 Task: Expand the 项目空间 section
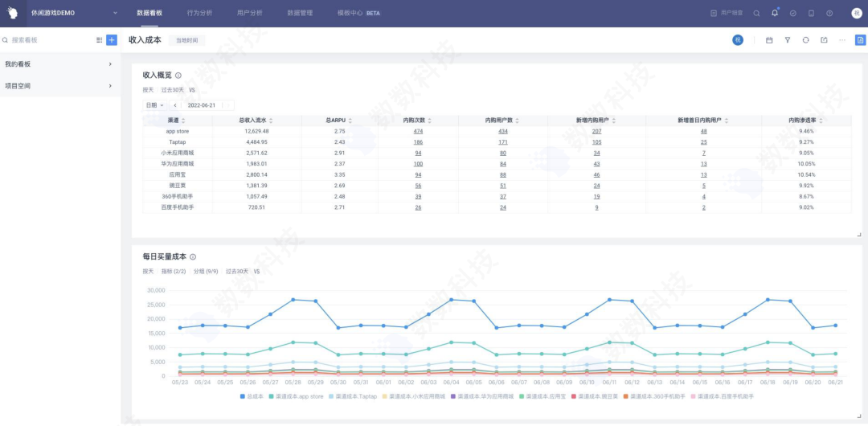click(59, 86)
